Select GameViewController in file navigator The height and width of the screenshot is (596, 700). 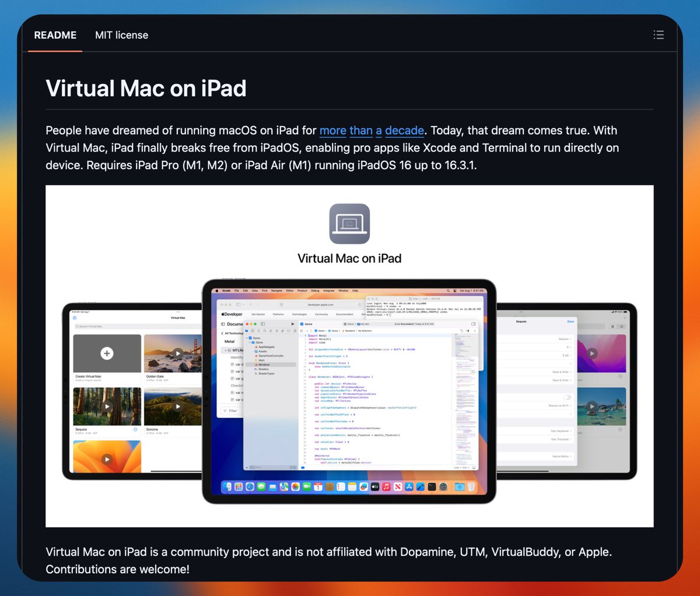click(271, 356)
